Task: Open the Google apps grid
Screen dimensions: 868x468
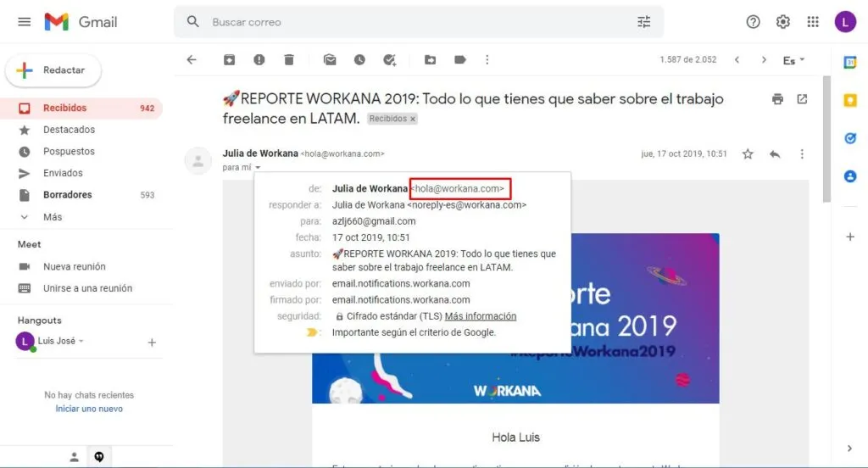Action: [x=813, y=22]
